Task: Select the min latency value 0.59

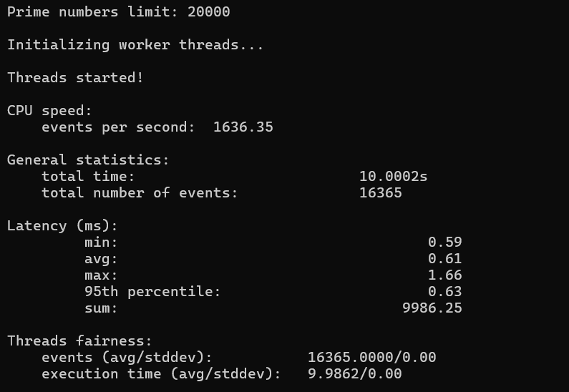Action: point(445,242)
